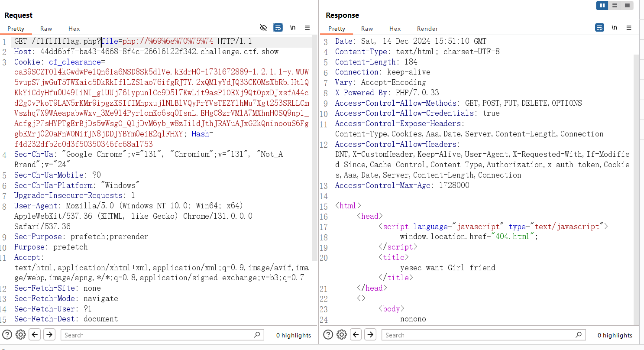The width and height of the screenshot is (644, 350).
Task: Click the Date response header line
Action: tap(411, 42)
